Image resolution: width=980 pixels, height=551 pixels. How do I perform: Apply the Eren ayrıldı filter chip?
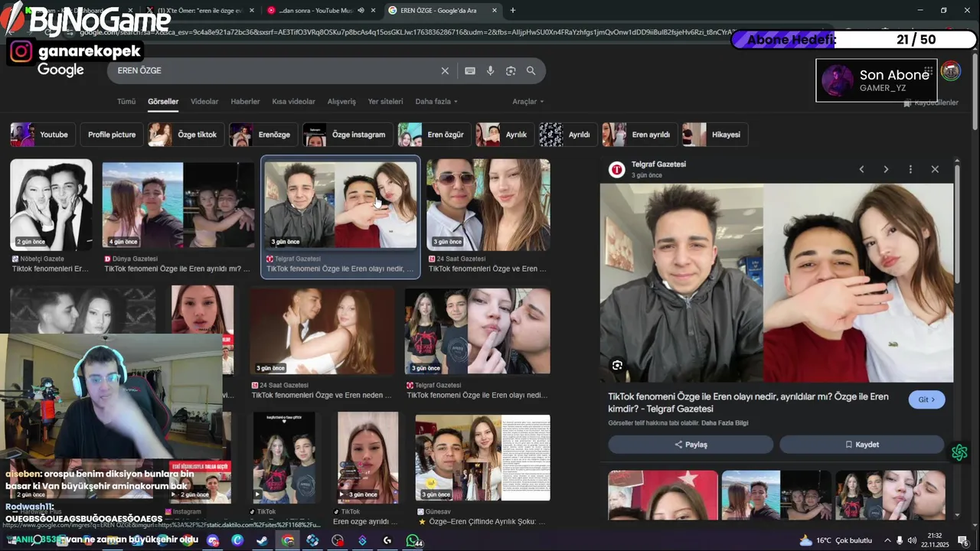pos(639,135)
